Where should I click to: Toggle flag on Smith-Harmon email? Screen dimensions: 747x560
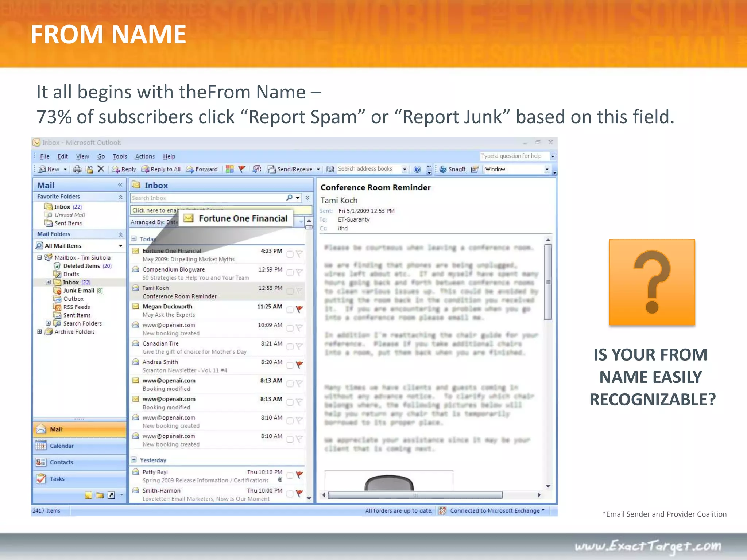point(299,494)
